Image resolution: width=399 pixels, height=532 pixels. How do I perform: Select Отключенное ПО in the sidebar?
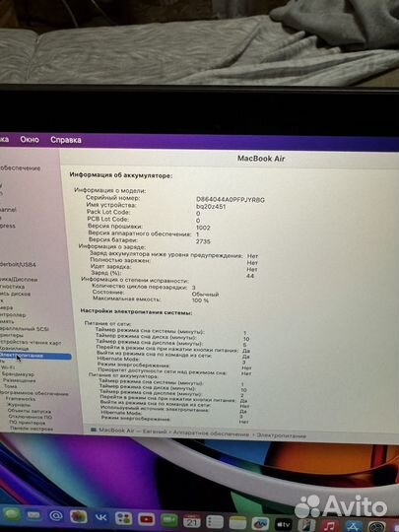pyautogui.click(x=31, y=417)
